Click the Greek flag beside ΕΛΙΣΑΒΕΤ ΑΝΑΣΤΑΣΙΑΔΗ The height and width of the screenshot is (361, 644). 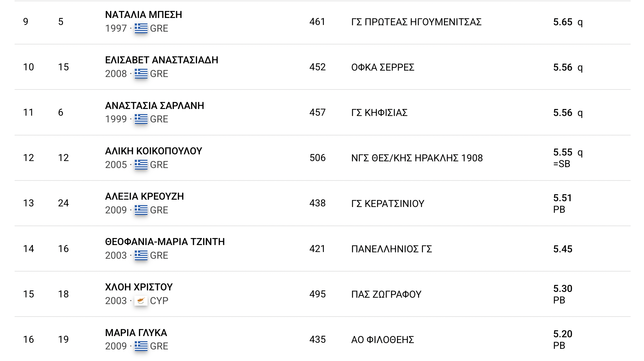click(141, 74)
